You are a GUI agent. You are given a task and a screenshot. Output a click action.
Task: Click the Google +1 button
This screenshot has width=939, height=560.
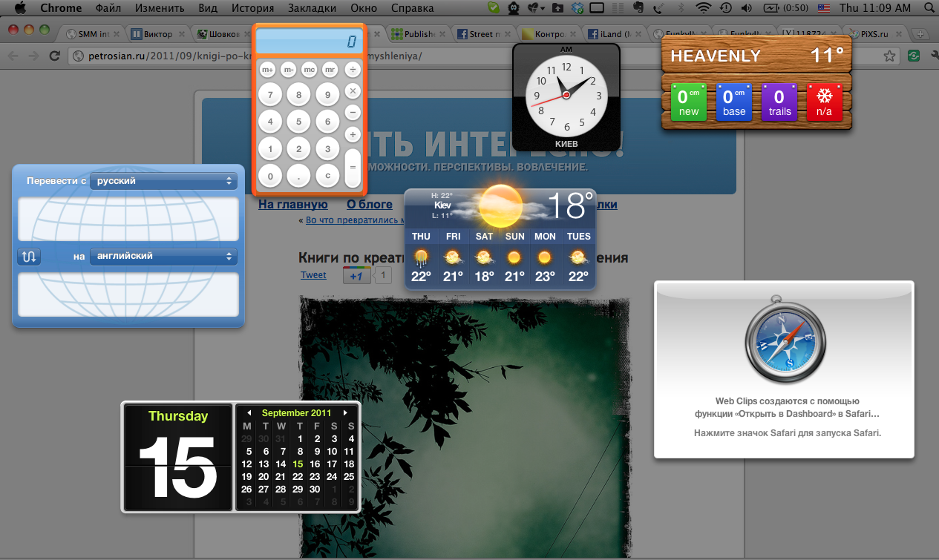point(356,276)
